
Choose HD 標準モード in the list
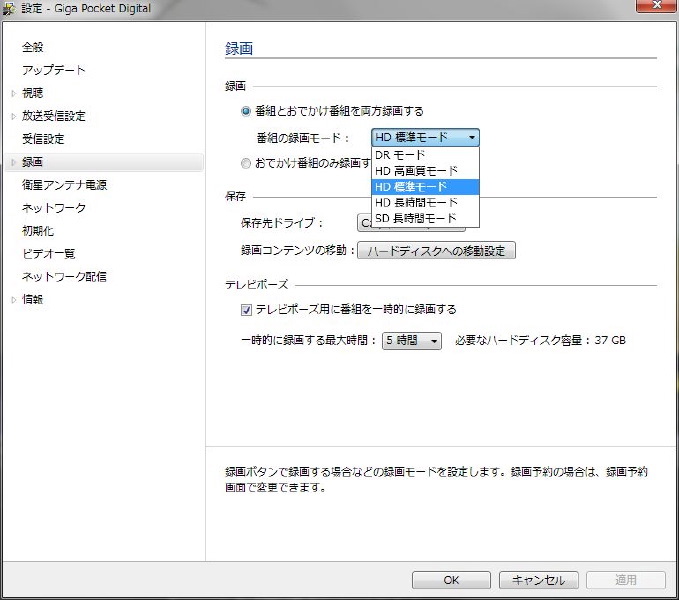coord(425,187)
